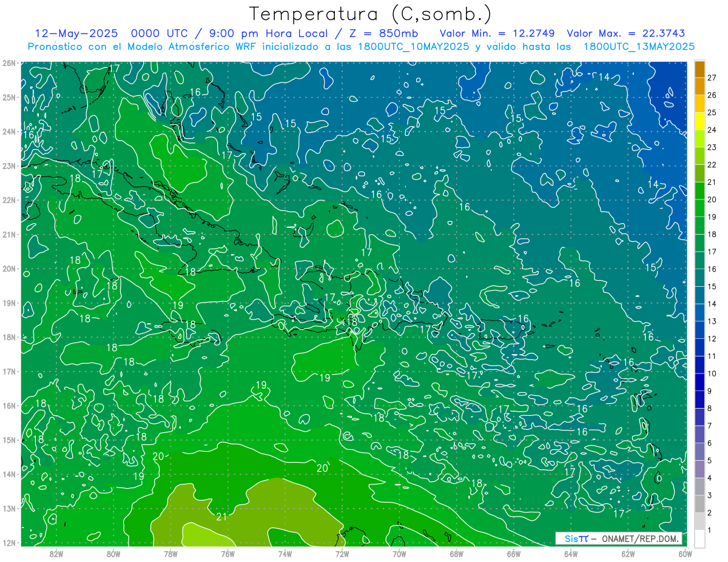The image size is (728, 562).
Task: Click the Sistt logo in the credit box
Action: 576,538
